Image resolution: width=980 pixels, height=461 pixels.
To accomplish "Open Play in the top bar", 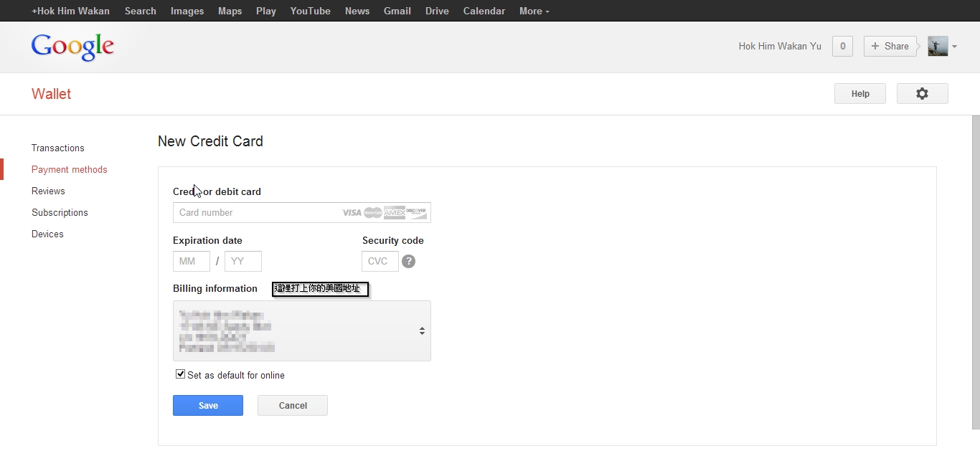I will pos(266,11).
